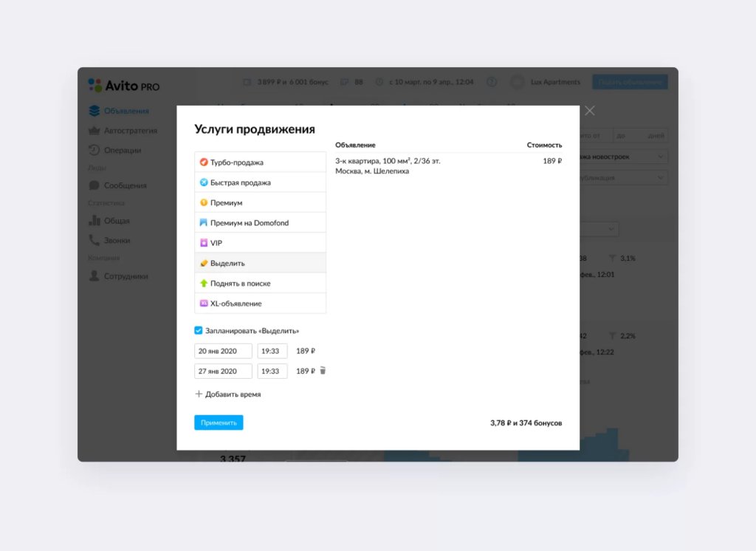
Task: Delete the 27 янв 2020 schedule row
Action: click(x=322, y=371)
